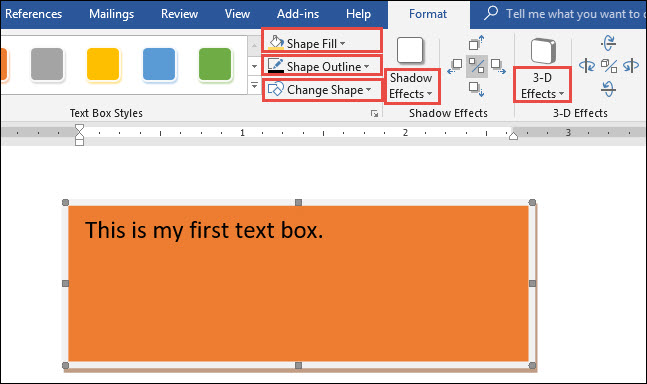Click the top-center resize handle of text box
Screen dimensions: 647x384
tap(299, 203)
